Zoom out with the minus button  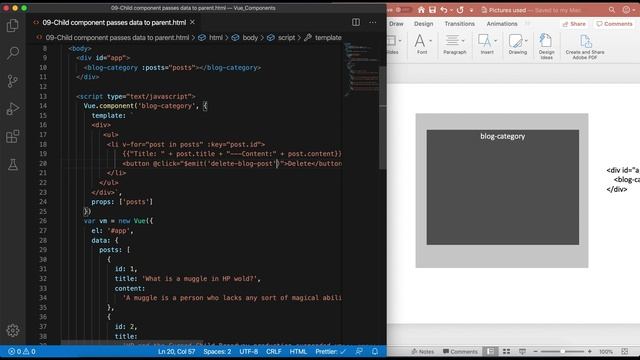(x=536, y=351)
